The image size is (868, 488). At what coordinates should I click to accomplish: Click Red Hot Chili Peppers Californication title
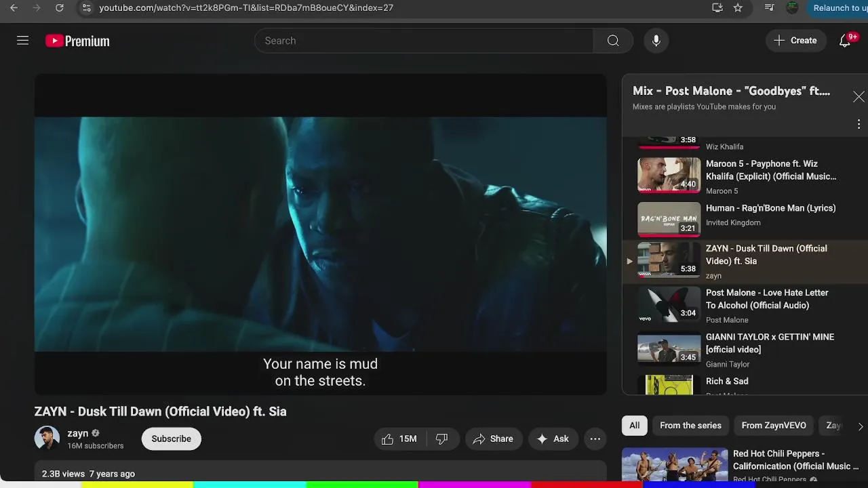[x=795, y=460]
